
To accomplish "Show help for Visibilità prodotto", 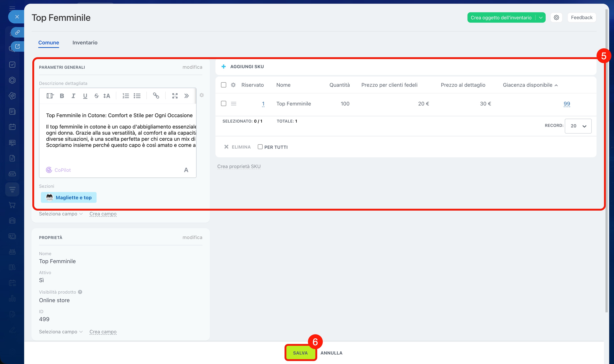I will point(80,292).
